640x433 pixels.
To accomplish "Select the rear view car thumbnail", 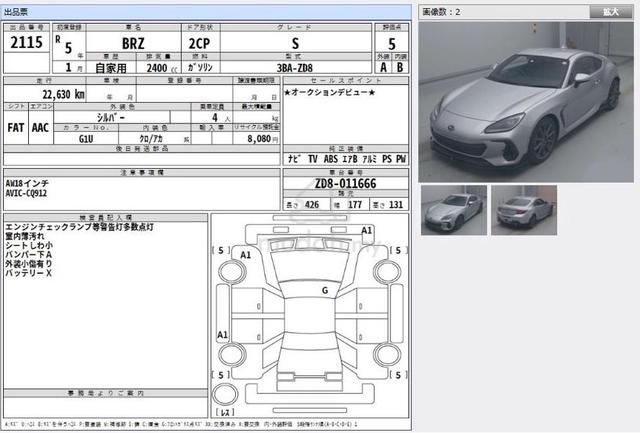I will pyautogui.click(x=524, y=210).
